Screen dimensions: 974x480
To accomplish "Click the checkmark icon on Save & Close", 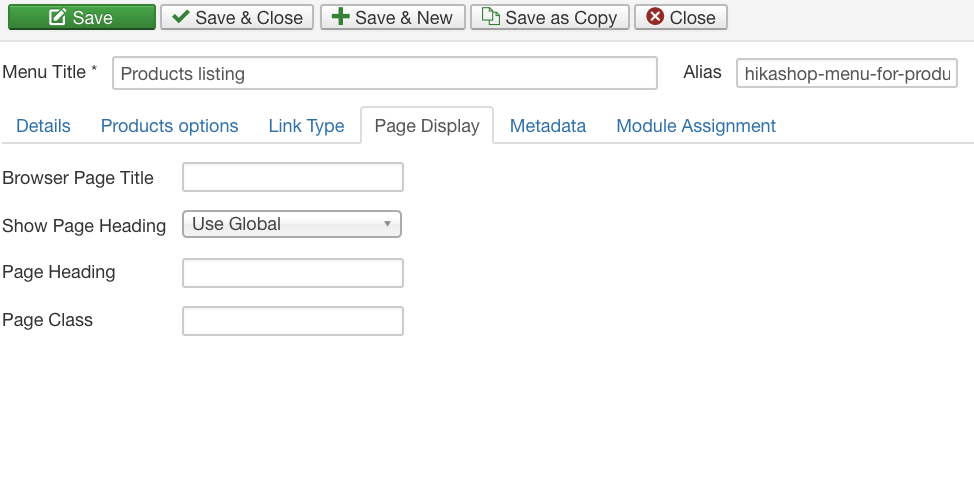I will [x=181, y=17].
